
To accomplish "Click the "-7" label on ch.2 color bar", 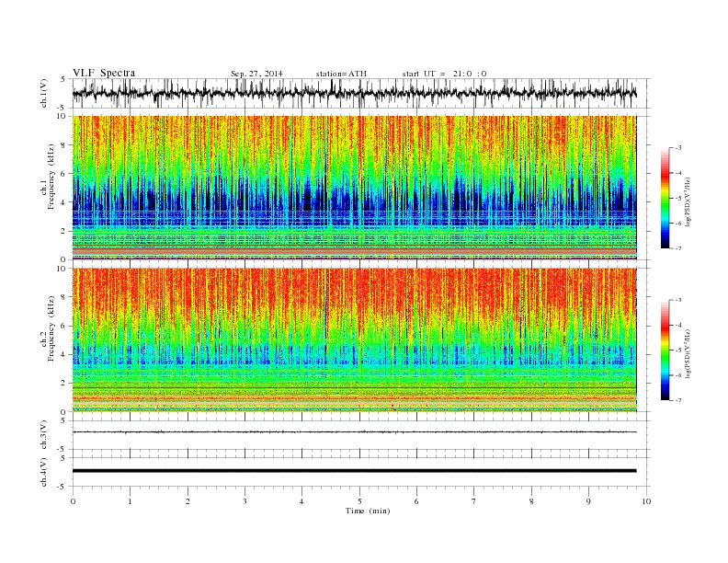I will (x=677, y=400).
